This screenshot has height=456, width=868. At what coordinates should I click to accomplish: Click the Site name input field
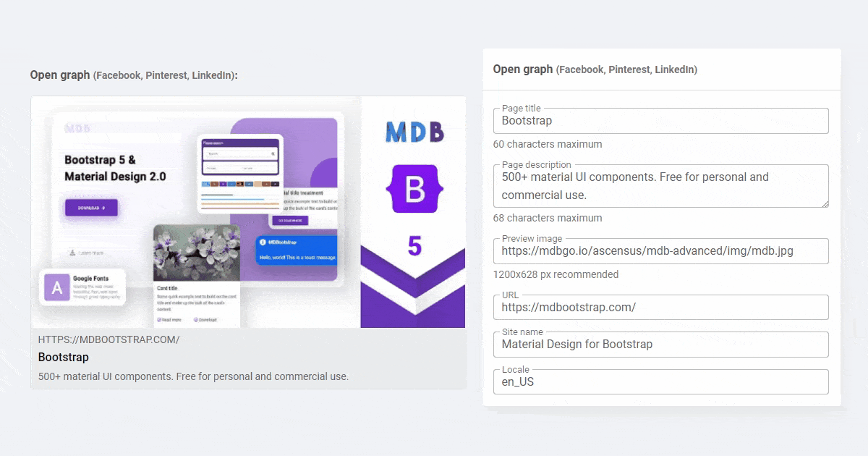[661, 345]
